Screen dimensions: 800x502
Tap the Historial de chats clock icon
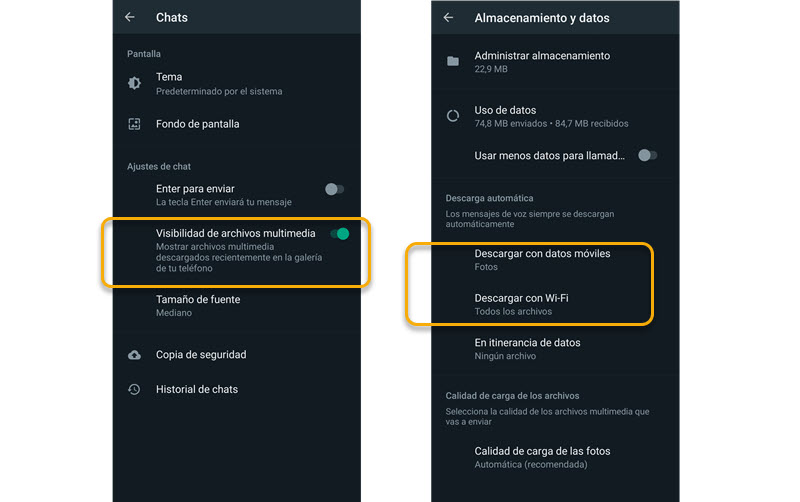pyautogui.click(x=134, y=390)
